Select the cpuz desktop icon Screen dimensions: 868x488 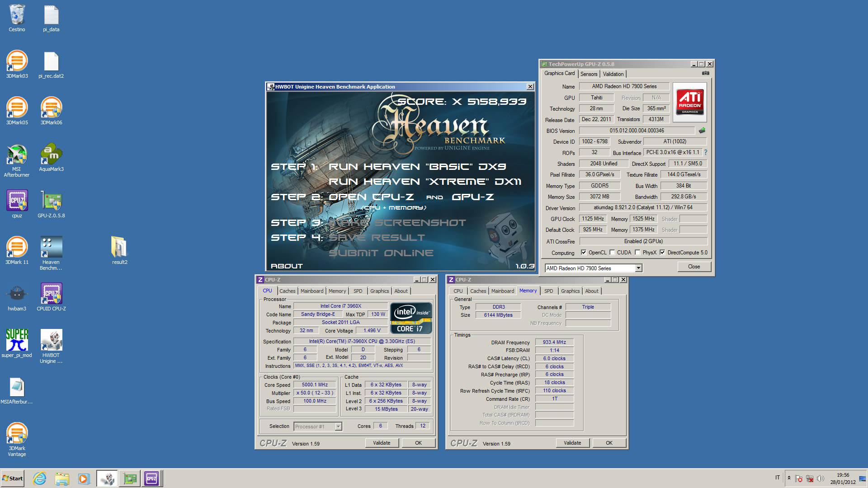click(17, 204)
